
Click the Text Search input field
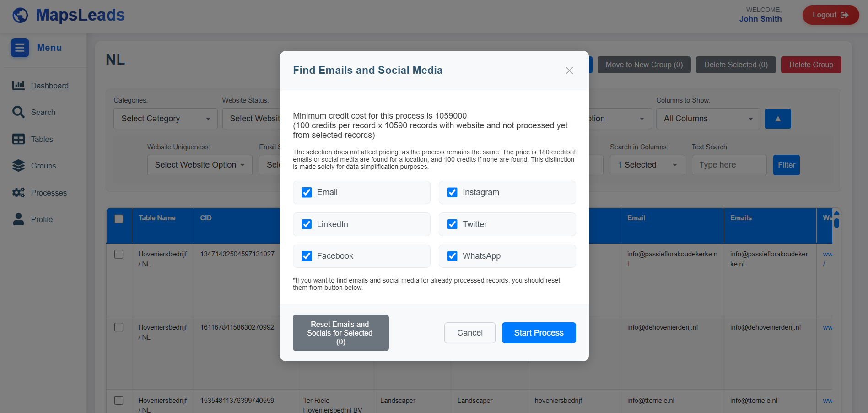[x=729, y=165]
